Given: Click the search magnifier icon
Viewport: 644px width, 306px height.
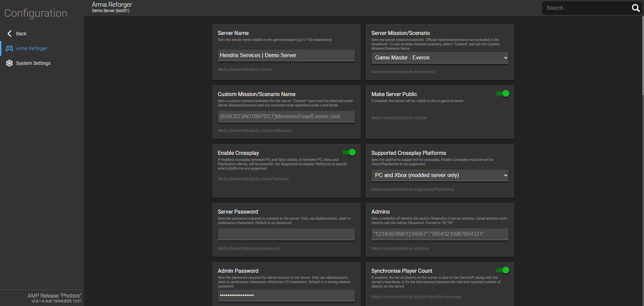Looking at the screenshot, I should click(636, 8).
